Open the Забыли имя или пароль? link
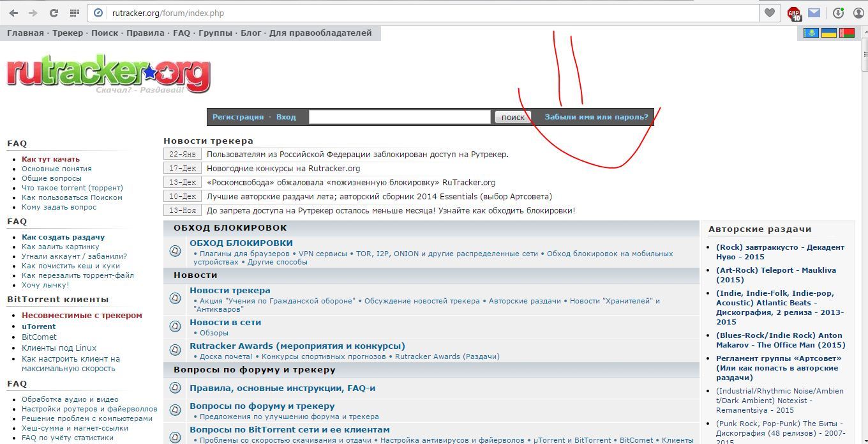Image resolution: width=868 pixels, height=444 pixels. click(596, 117)
